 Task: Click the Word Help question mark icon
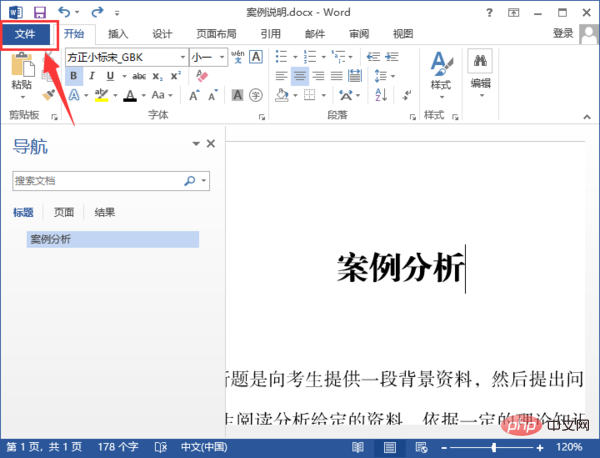point(487,11)
